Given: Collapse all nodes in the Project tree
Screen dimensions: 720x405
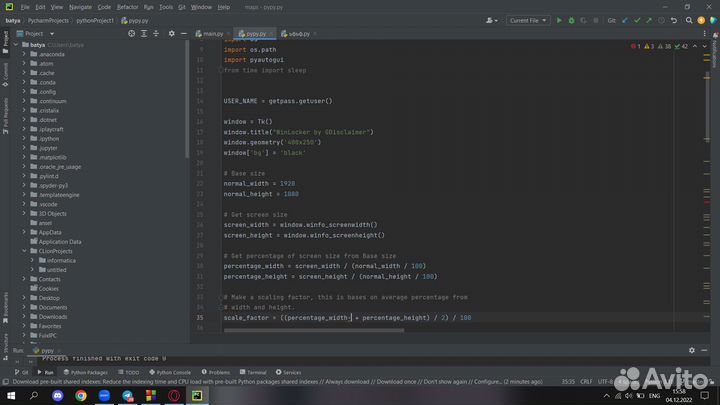Looking at the screenshot, I should [x=156, y=33].
